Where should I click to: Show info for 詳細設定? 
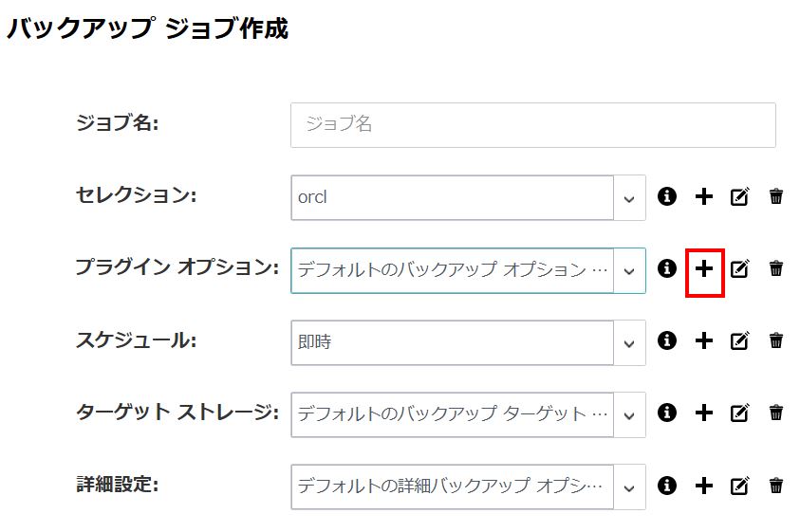point(667,486)
